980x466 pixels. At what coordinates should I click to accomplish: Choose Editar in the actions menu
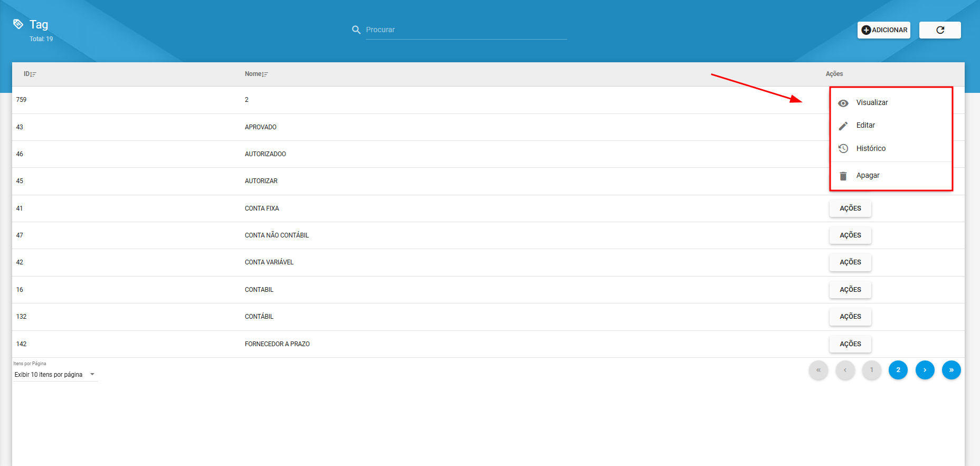(x=865, y=126)
